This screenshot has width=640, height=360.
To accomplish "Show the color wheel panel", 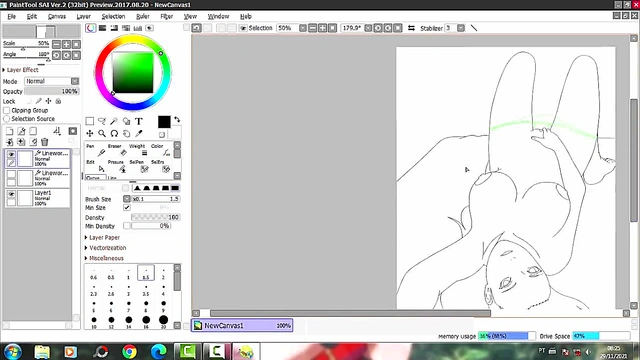I will coord(91,28).
